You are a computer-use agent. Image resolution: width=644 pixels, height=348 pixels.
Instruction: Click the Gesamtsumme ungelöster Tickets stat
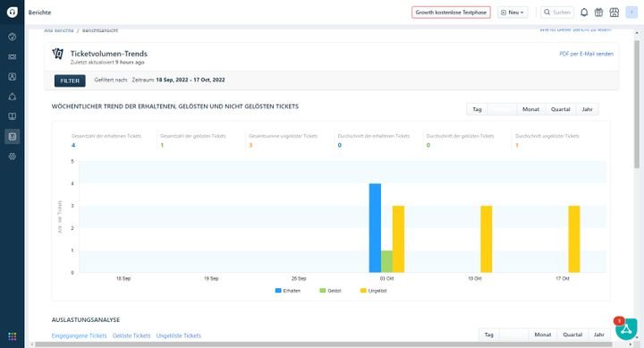pos(283,140)
